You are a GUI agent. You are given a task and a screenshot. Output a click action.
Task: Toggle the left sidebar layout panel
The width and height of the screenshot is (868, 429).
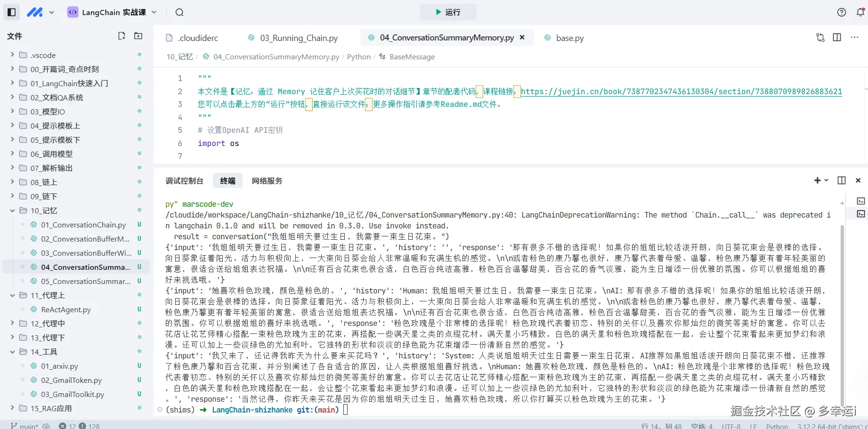pyautogui.click(x=11, y=12)
